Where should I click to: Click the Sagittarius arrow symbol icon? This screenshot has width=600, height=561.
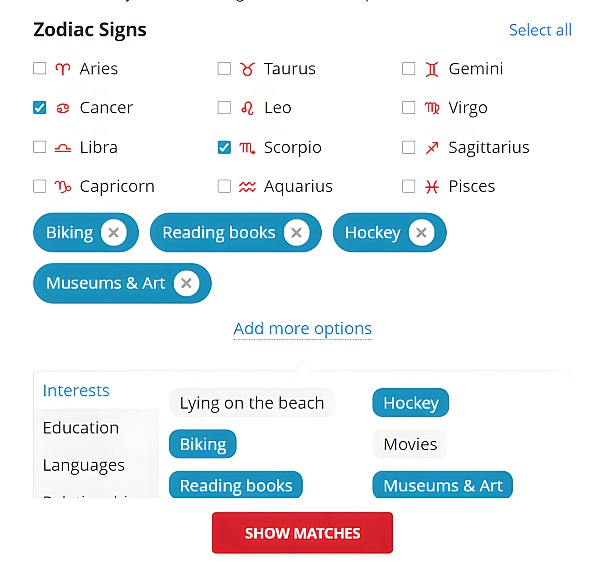coord(432,148)
